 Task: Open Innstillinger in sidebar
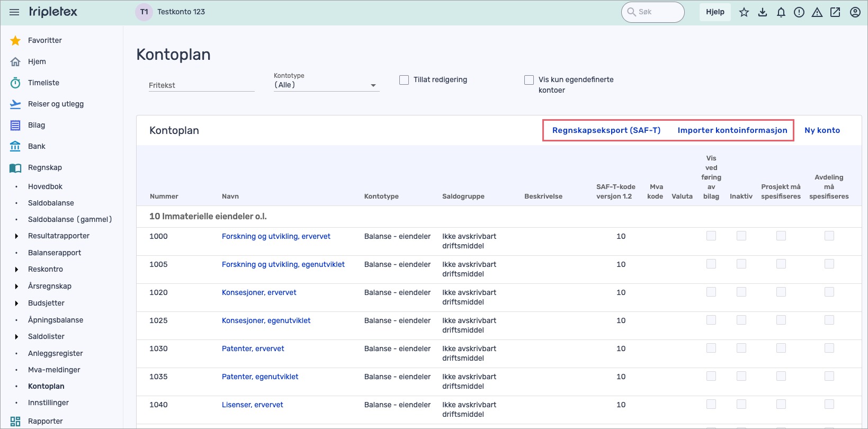point(48,403)
